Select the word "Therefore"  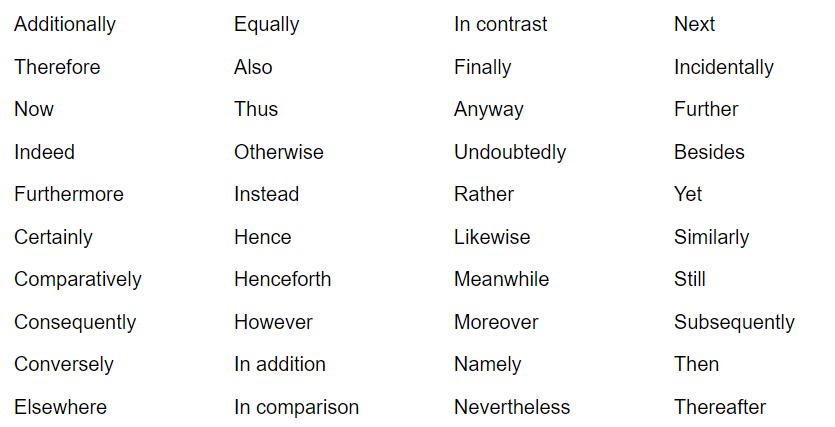pyautogui.click(x=57, y=67)
